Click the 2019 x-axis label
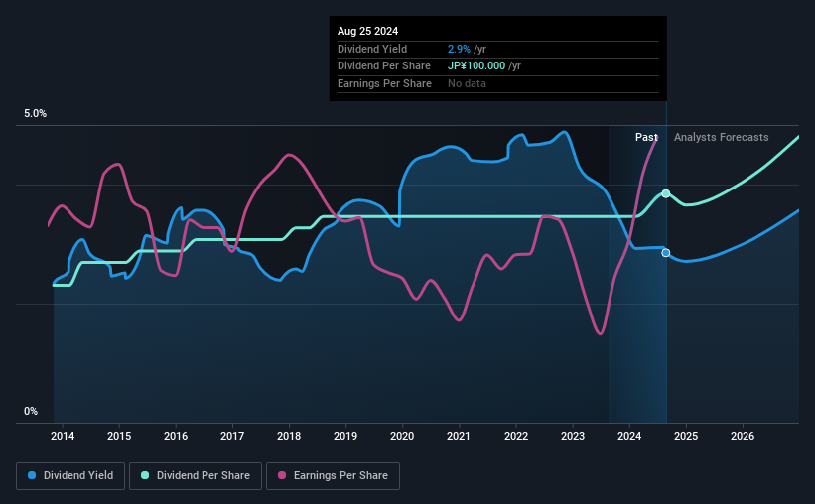This screenshot has height=504, width=815. tap(345, 436)
